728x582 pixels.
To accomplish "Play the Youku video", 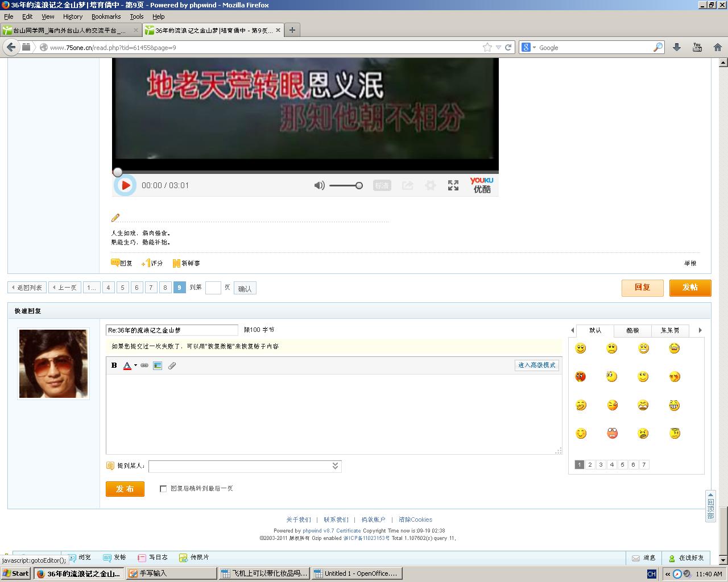I will point(125,185).
